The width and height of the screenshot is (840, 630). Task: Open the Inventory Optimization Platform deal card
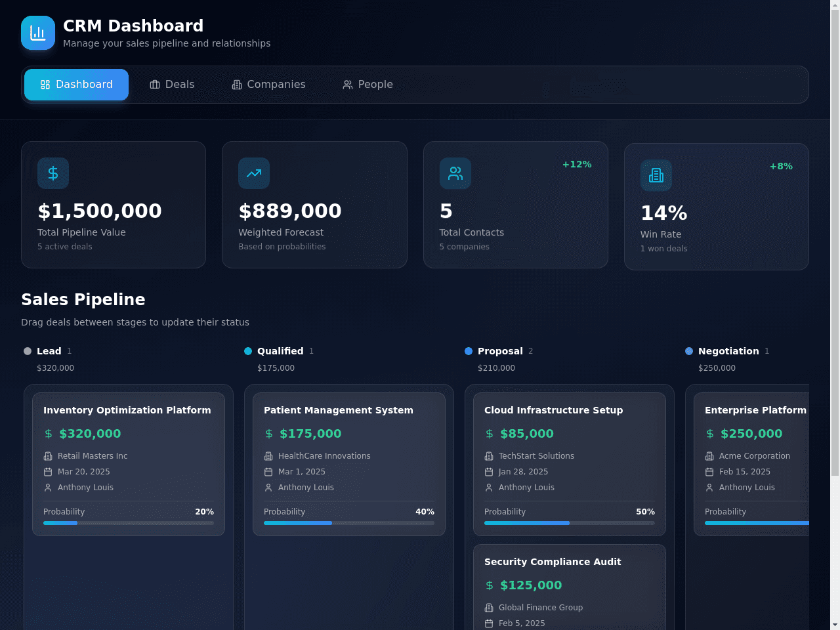coord(129,464)
